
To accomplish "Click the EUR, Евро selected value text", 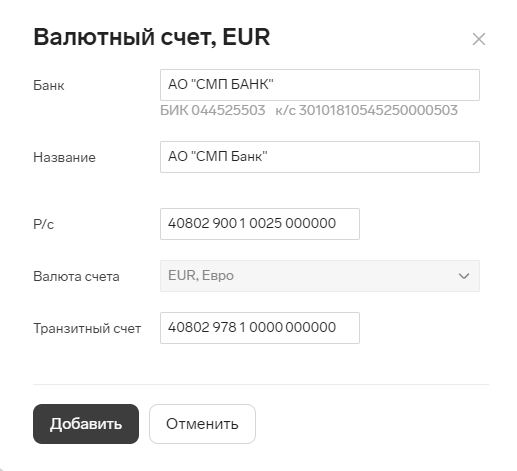I will click(201, 276).
